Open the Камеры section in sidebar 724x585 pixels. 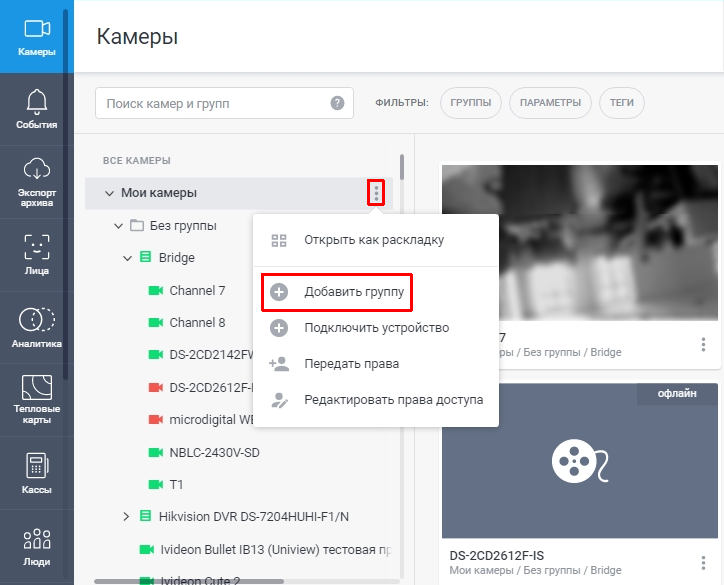point(36,36)
